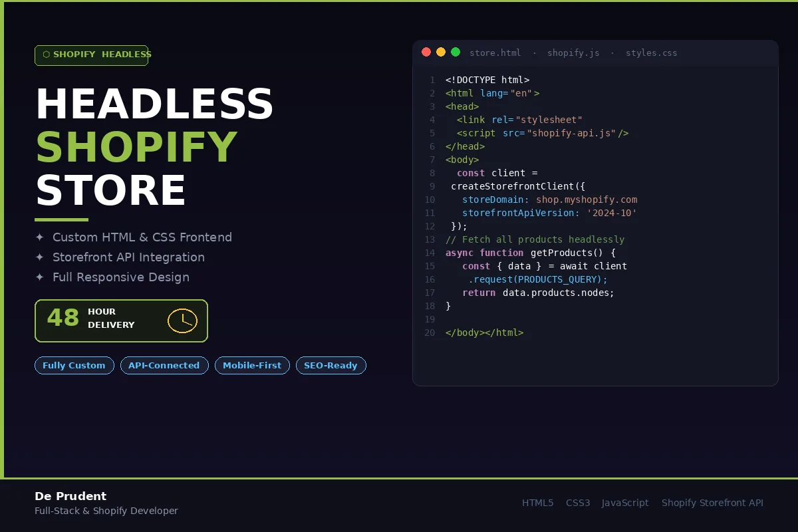Image resolution: width=798 pixels, height=532 pixels.
Task: Click the yellow minimize dot in code window
Action: click(441, 52)
